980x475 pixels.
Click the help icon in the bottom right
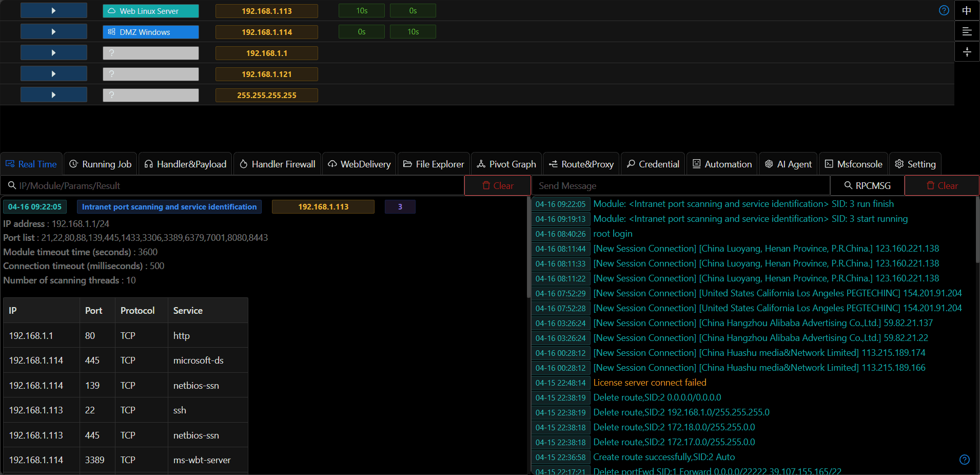[x=964, y=460]
